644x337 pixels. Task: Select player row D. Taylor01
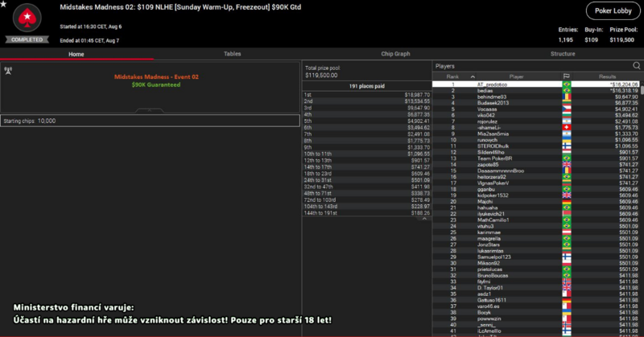click(536, 287)
